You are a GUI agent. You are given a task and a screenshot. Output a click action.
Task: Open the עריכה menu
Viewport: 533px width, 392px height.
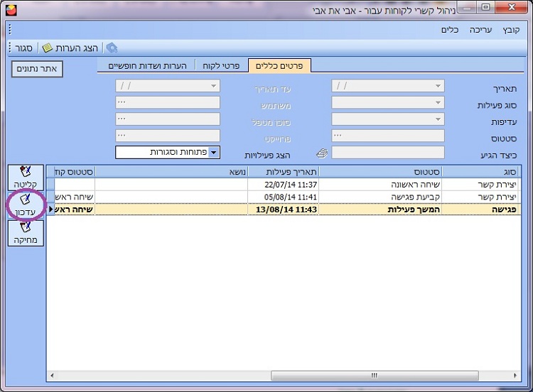480,30
